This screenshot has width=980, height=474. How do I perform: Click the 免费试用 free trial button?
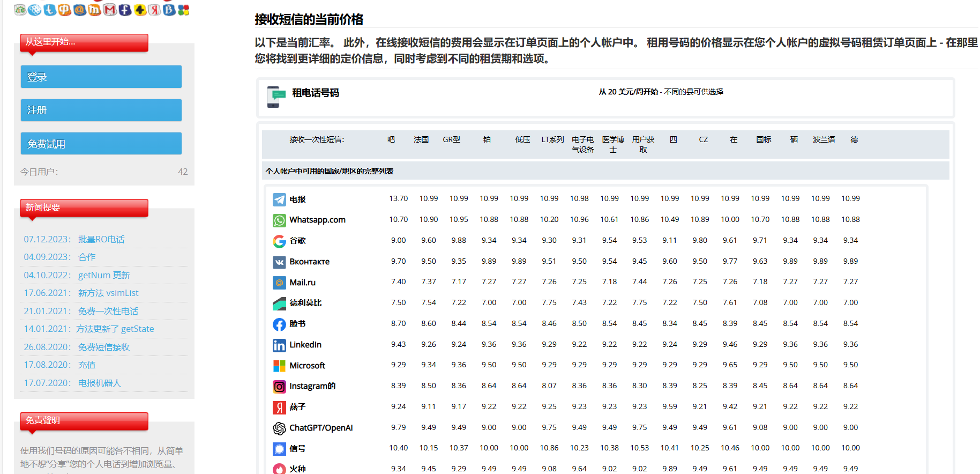point(101,144)
